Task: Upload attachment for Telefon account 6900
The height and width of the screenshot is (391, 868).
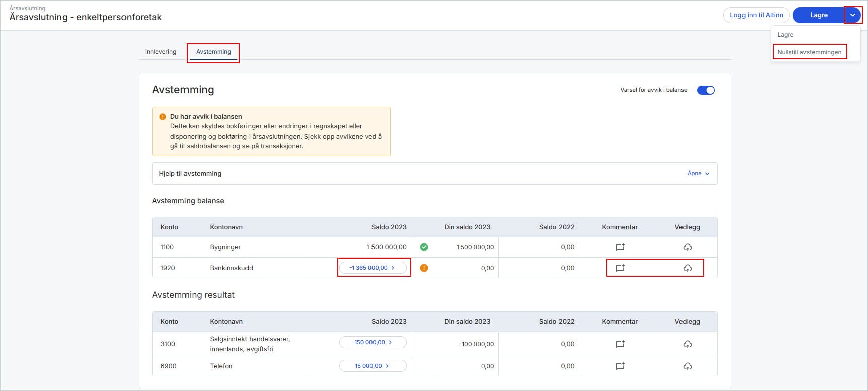Action: (687, 366)
